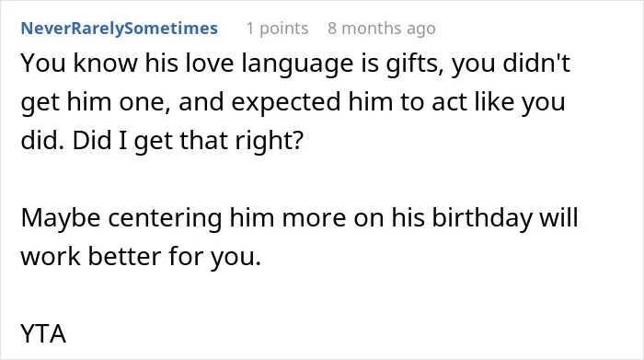The width and height of the screenshot is (644, 360).
Task: Click the line 'work better for you.'
Action: [141, 257]
